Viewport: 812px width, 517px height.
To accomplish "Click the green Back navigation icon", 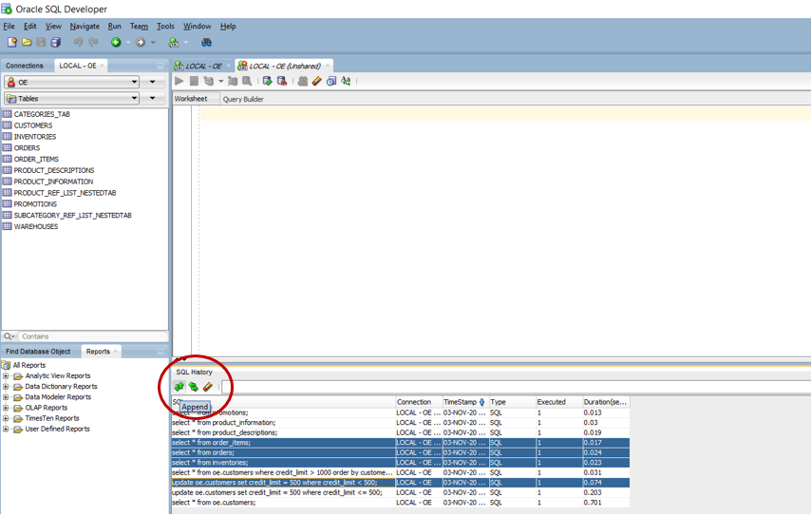I will [116, 43].
